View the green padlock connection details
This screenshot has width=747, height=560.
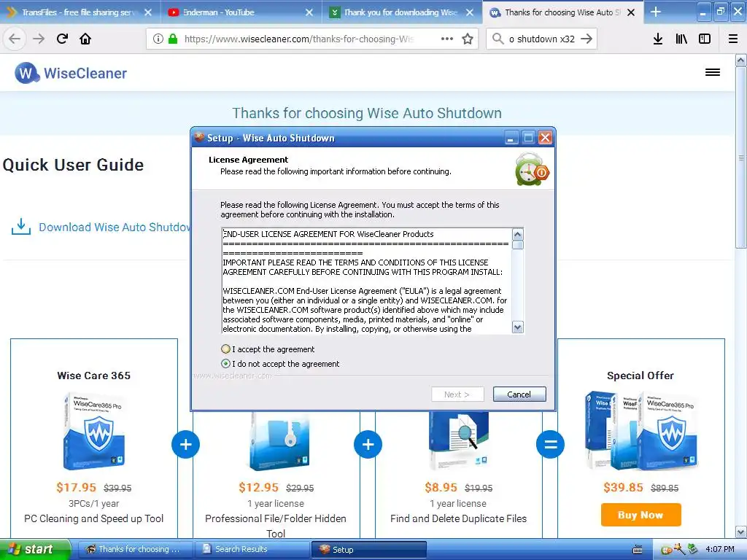click(x=173, y=39)
